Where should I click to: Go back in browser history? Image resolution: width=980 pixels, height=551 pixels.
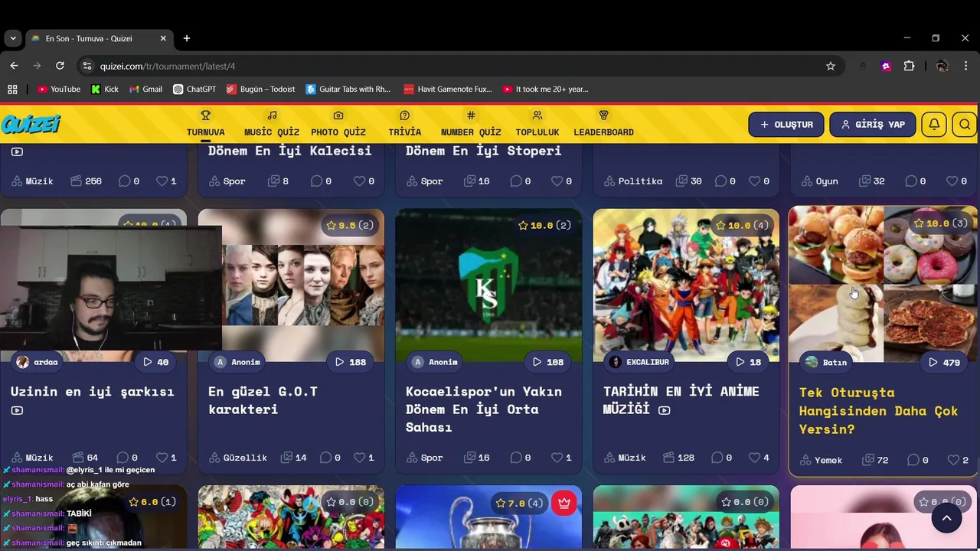(x=14, y=66)
